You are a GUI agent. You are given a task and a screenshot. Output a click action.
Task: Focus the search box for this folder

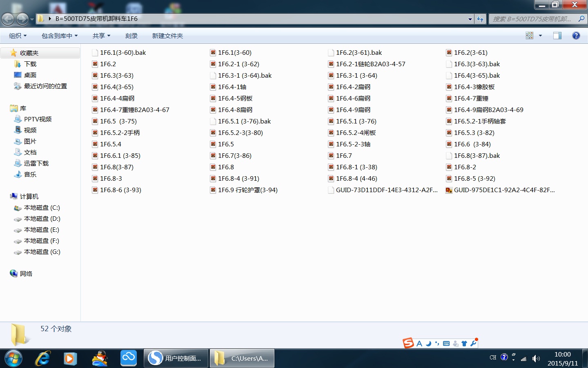[x=532, y=19]
